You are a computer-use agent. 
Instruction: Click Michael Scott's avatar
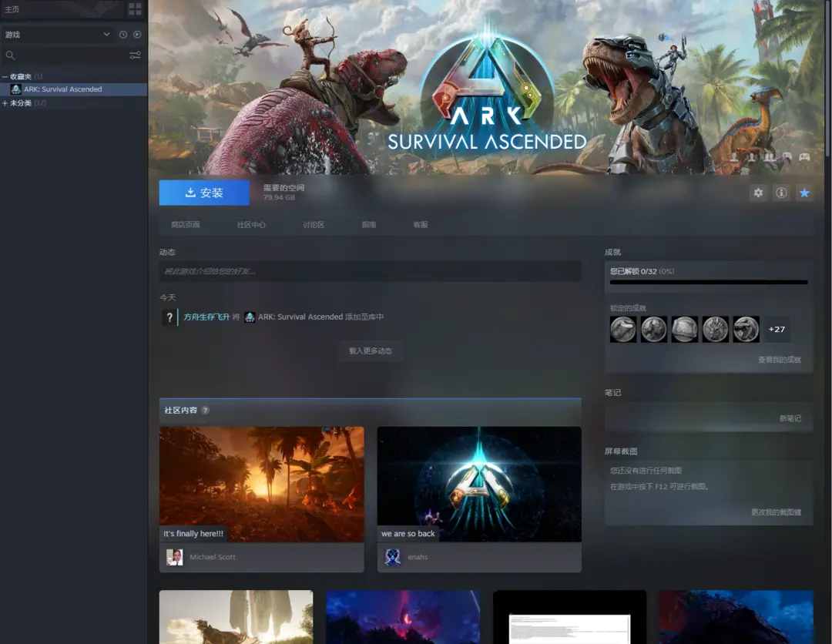175,557
